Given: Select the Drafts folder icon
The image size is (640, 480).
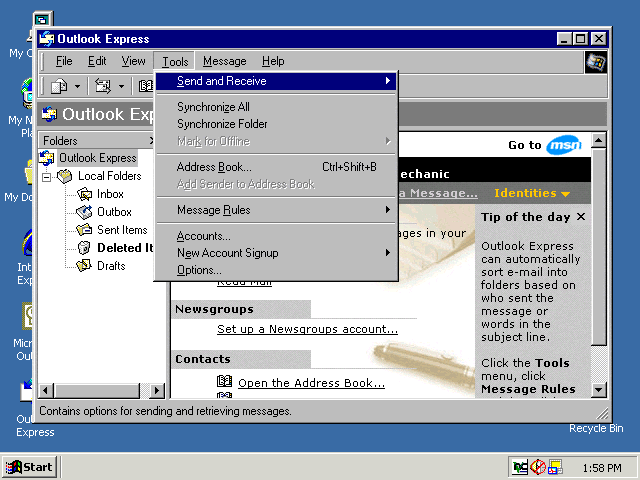Looking at the screenshot, I should (84, 266).
